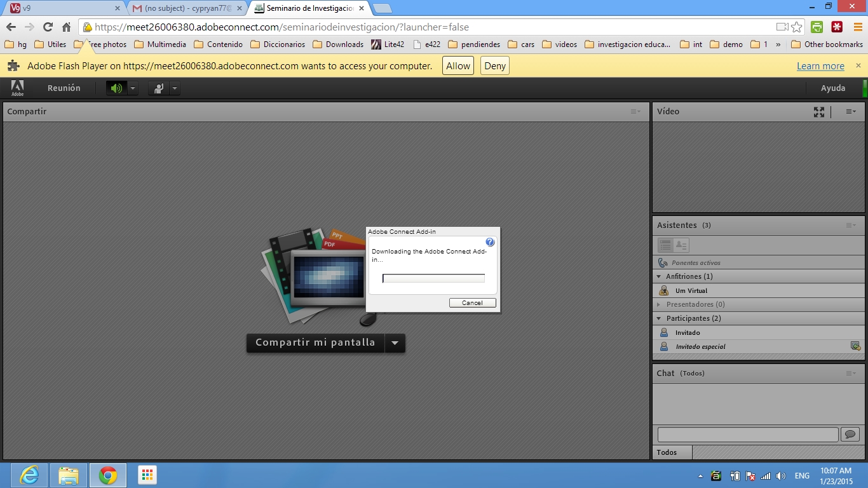Switch to attendee list view
Image resolution: width=868 pixels, height=488 pixels.
click(x=665, y=245)
